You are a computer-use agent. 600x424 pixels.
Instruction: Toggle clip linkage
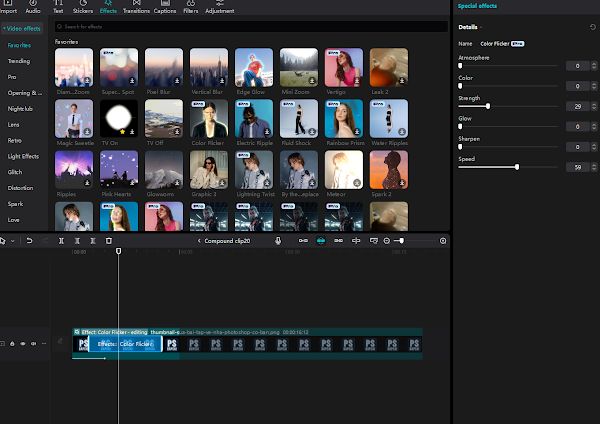coord(338,241)
